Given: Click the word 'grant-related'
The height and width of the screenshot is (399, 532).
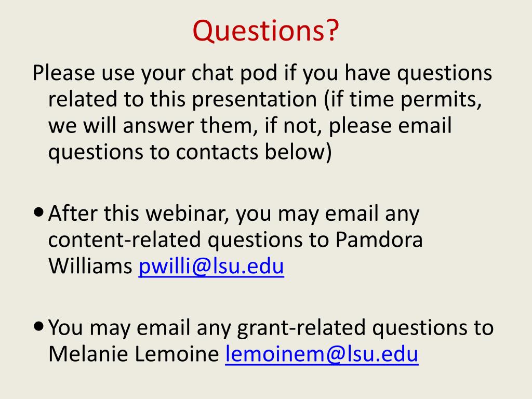Looking at the screenshot, I should click(301, 328).
